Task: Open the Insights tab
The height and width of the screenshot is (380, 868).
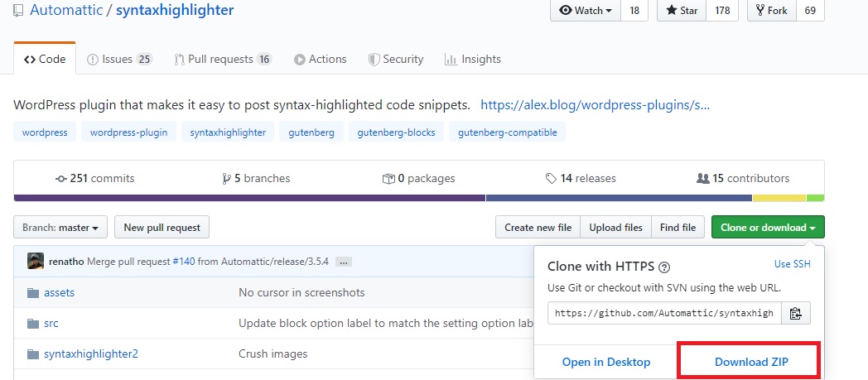Action: click(473, 59)
